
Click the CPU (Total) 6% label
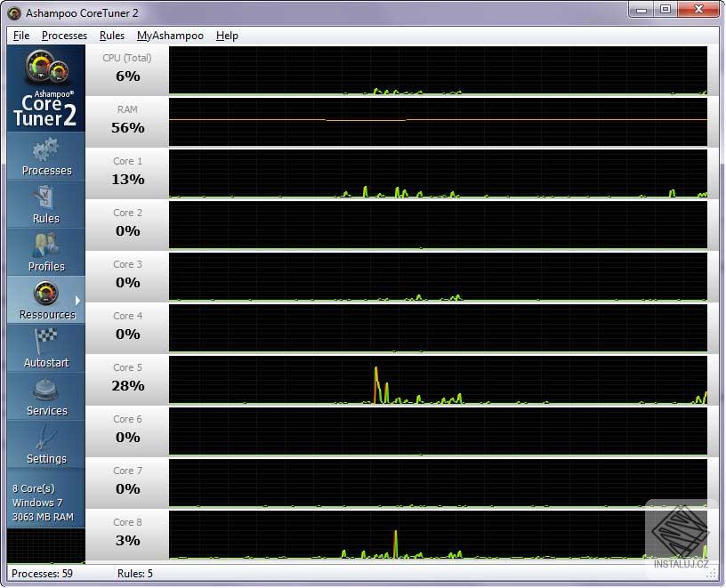(x=127, y=68)
